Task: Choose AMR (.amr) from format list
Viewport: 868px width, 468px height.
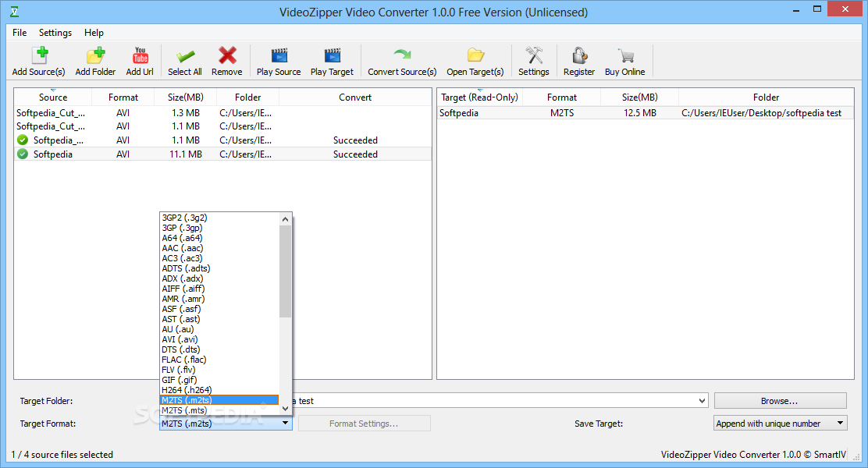Action: [219, 300]
